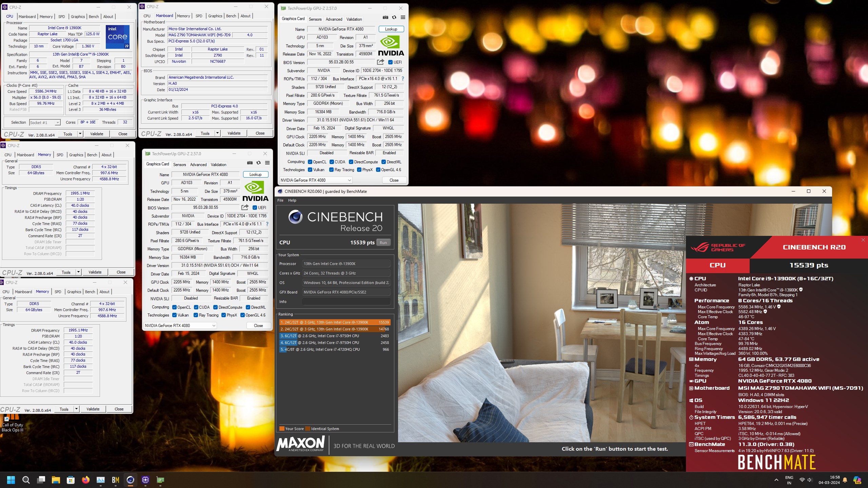Toggle OpenCL checkbox in upper GPU-Z window
Screen dimensions: 868x488
coord(310,162)
